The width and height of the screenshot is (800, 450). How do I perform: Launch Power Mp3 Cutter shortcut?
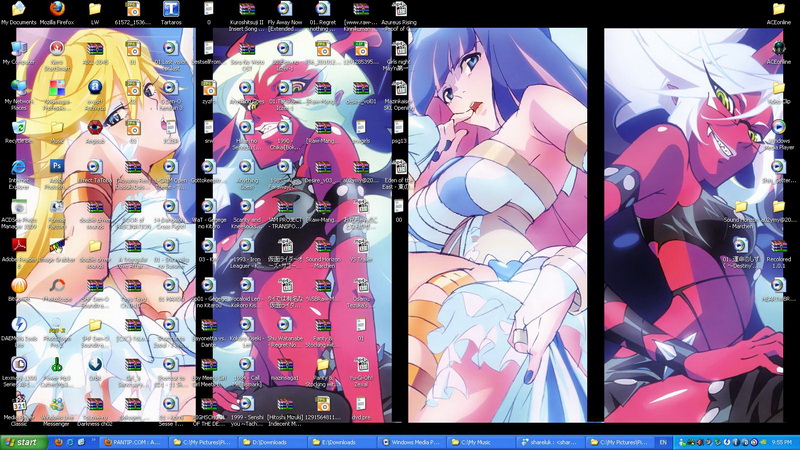tap(57, 372)
